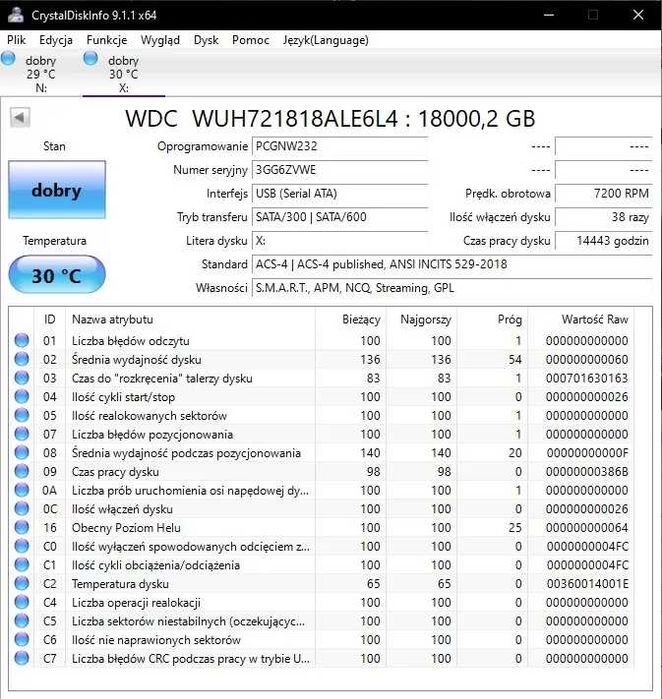The height and width of the screenshot is (699, 662).
Task: Open the Język(Language) menu
Action: (x=325, y=40)
